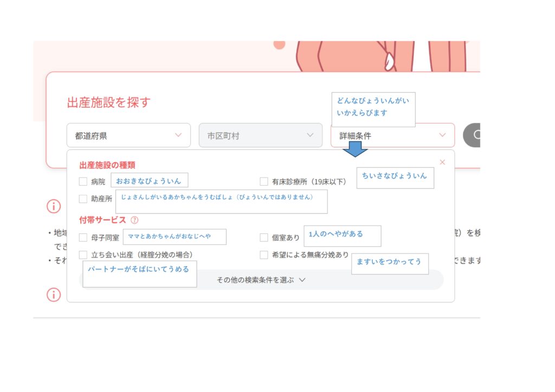This screenshot has height=392, width=555.
Task: Click the info icon below the bullet notes
Action: pyautogui.click(x=54, y=295)
